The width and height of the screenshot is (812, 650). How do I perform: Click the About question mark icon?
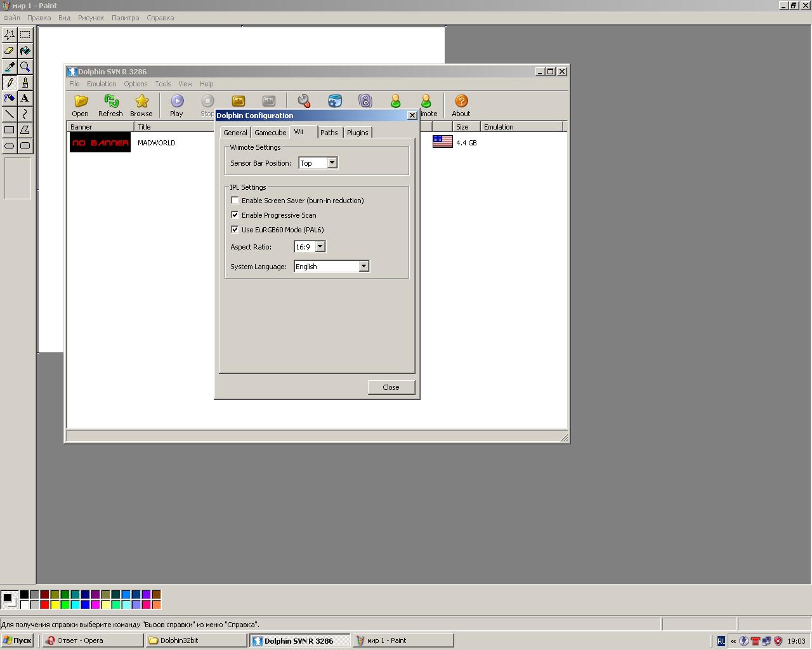point(461,101)
